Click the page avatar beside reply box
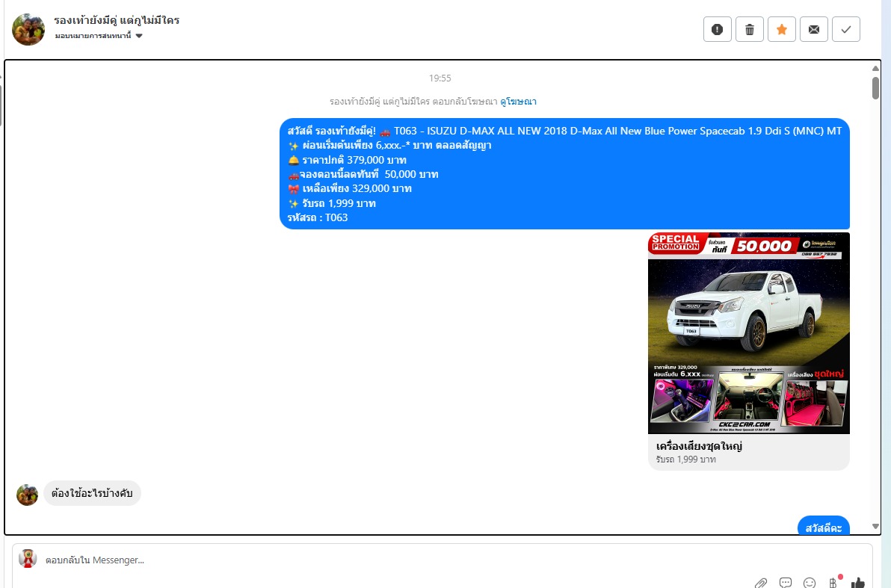The width and height of the screenshot is (891, 588). [x=27, y=558]
